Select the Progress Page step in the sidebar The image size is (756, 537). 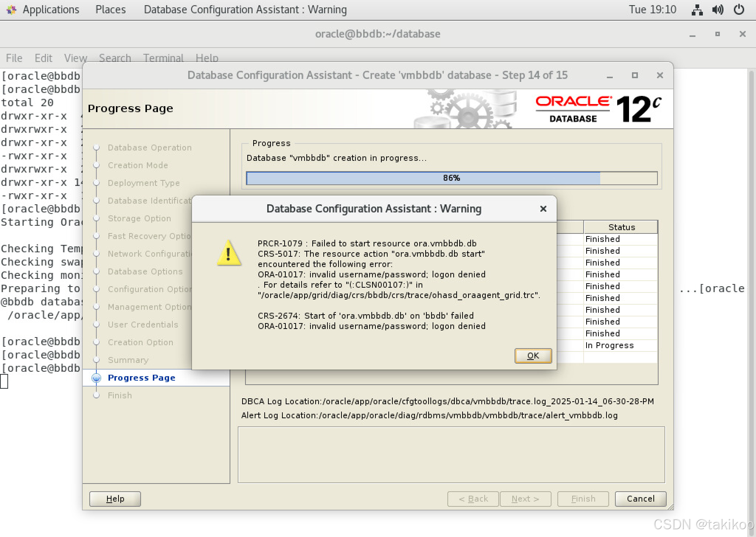point(141,378)
